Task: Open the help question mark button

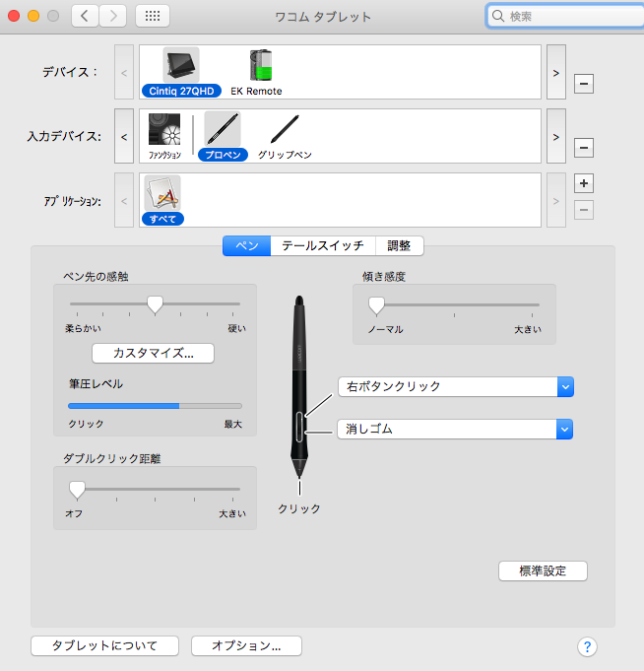Action: click(587, 646)
